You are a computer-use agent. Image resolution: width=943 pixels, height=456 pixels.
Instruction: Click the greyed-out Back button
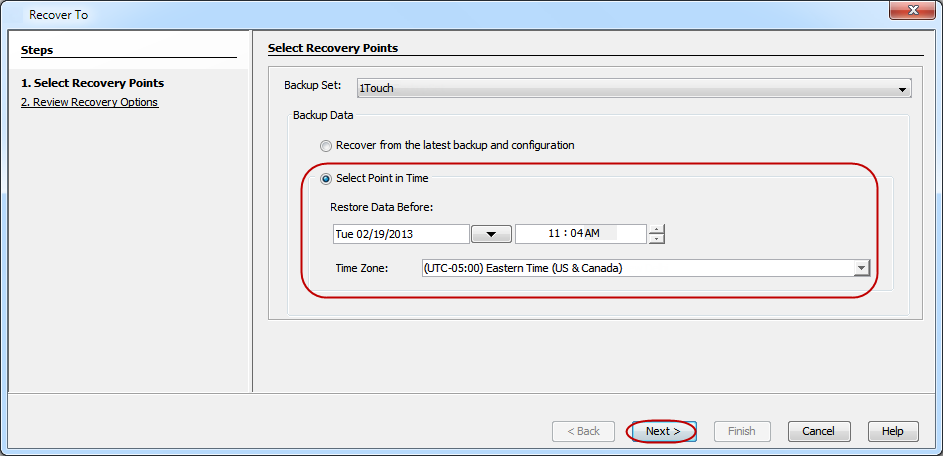(583, 431)
